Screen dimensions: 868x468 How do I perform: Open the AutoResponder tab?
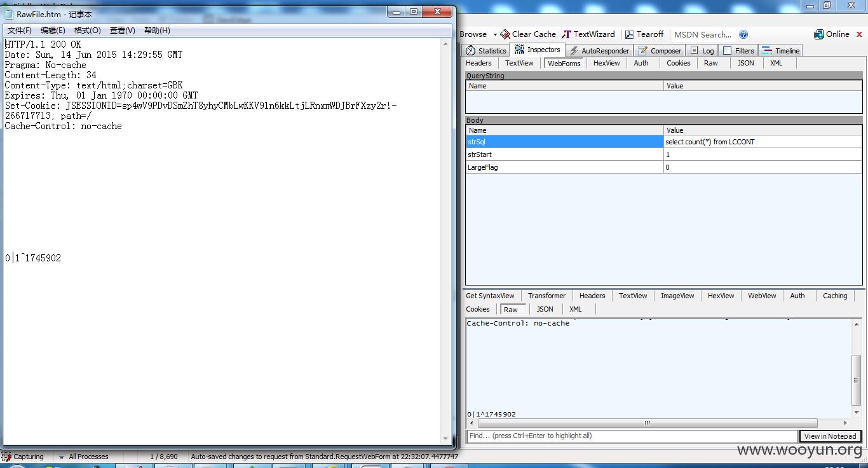(x=599, y=50)
